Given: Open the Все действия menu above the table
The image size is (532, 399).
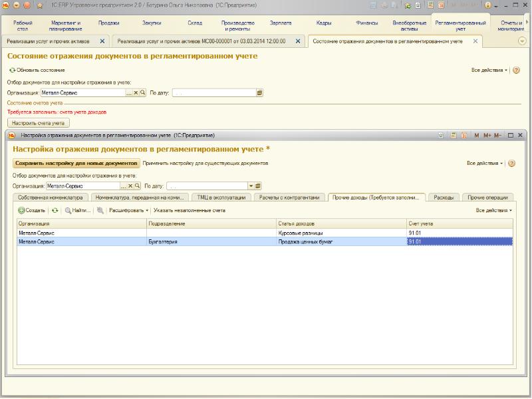Looking at the screenshot, I should 493,210.
